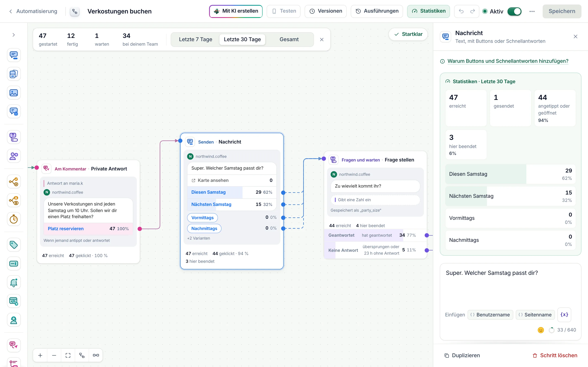Open the emoji picker smiley icon
Screen dimensions: 588x367
click(x=541, y=330)
